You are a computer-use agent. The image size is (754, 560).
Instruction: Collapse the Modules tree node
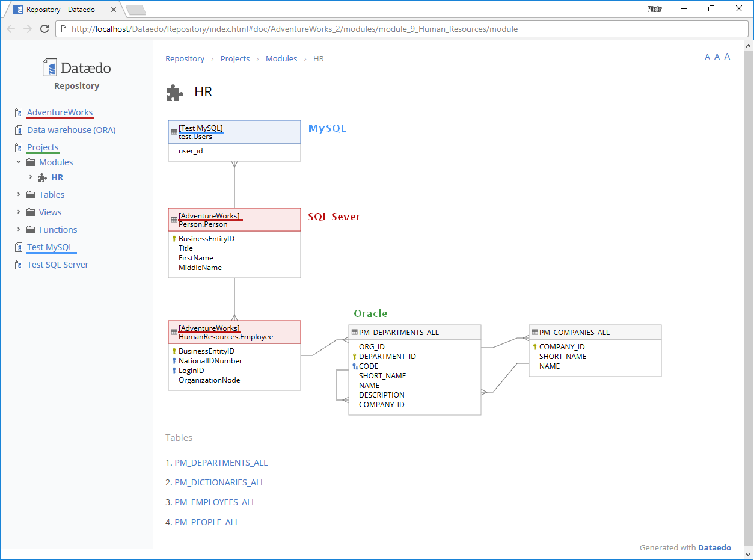(19, 162)
